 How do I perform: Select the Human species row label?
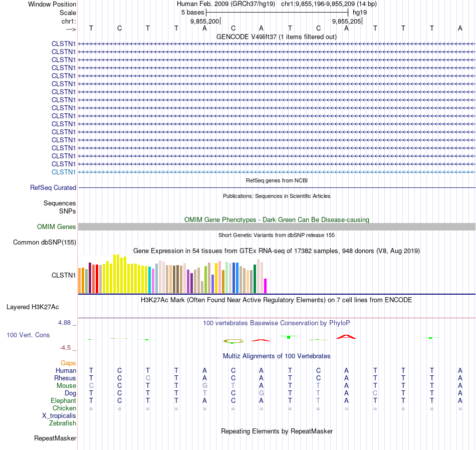pos(66,371)
